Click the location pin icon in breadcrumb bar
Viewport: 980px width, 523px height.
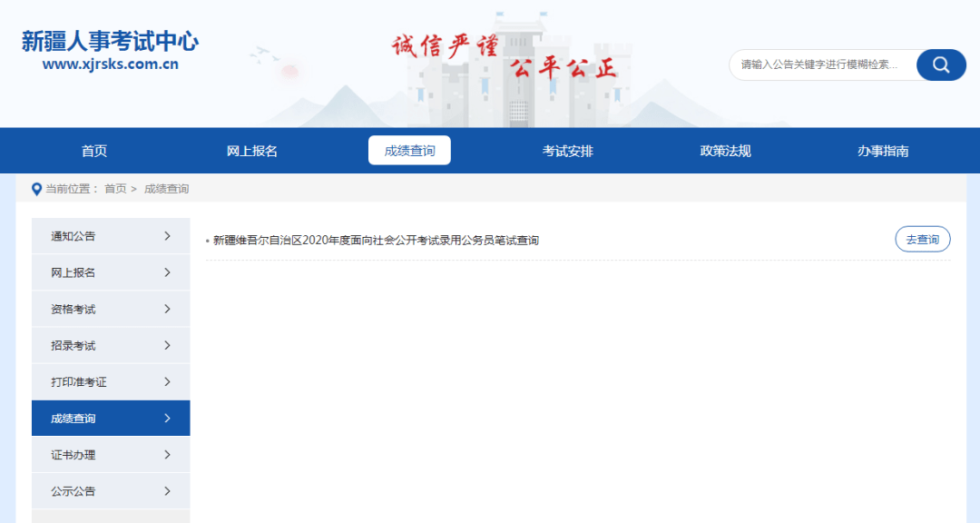click(x=34, y=189)
